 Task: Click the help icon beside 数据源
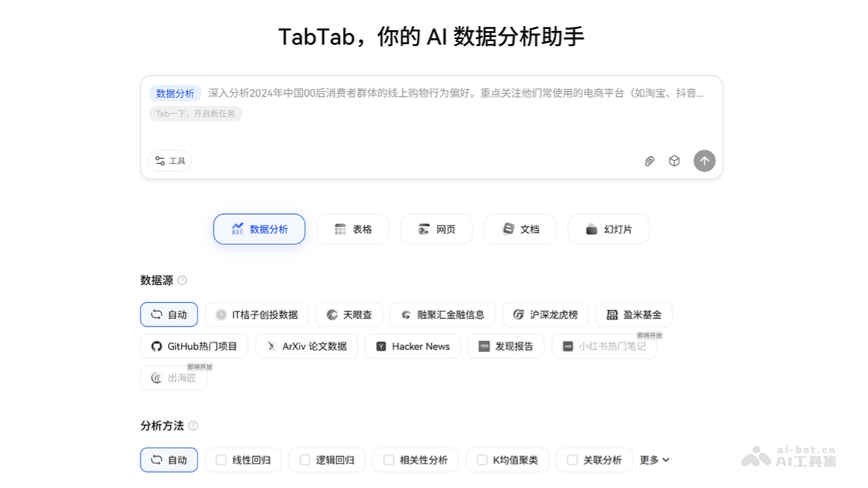click(x=183, y=280)
